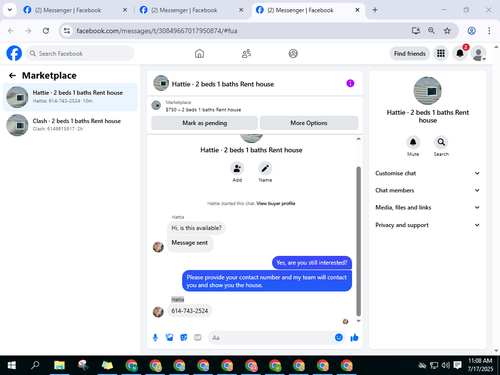Click the chat scroll down arrow
Viewport: 500px width, 375px height.
pyautogui.click(x=359, y=321)
